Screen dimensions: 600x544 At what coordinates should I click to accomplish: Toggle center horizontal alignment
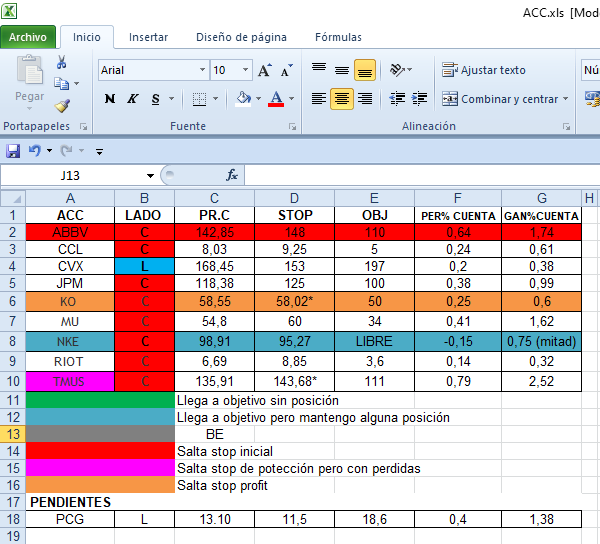[342, 99]
